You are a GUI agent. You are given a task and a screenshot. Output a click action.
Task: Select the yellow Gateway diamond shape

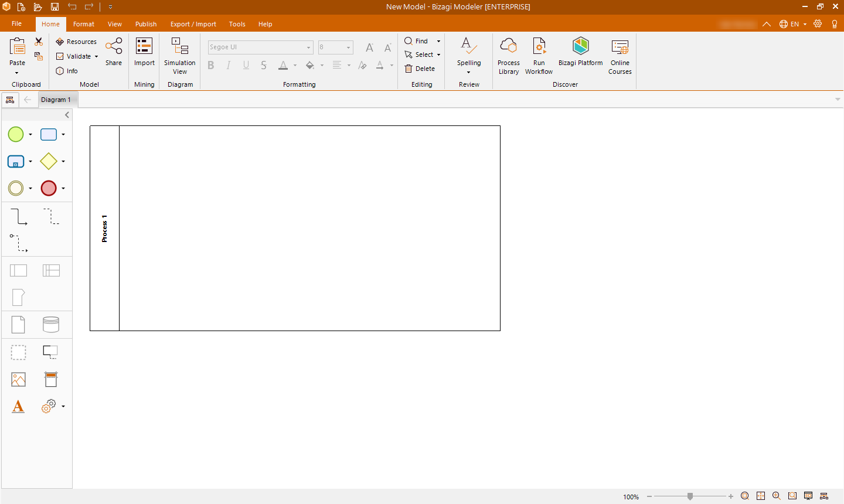pos(49,161)
